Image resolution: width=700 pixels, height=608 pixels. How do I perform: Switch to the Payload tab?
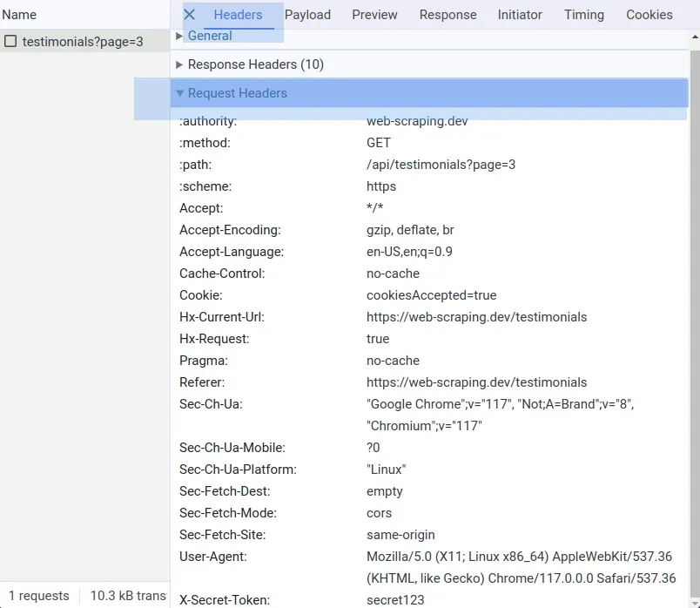click(x=307, y=15)
